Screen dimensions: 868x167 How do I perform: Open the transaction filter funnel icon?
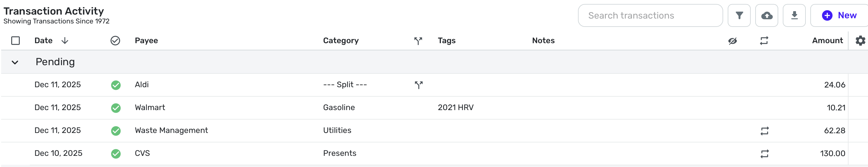coord(739,15)
